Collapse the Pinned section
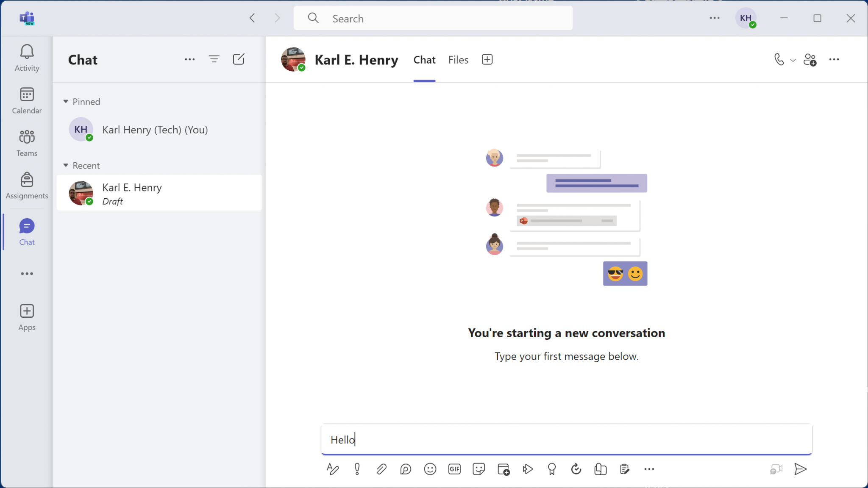The image size is (868, 488). click(x=66, y=102)
